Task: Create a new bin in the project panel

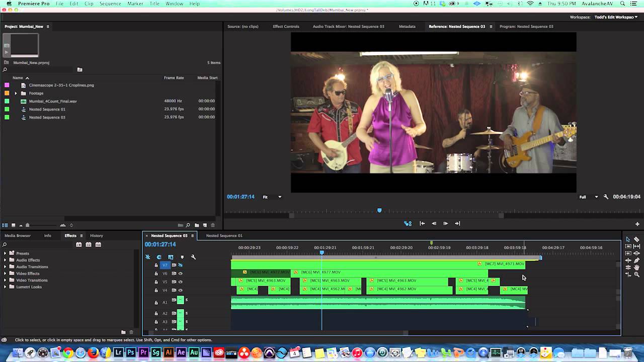Action: (197, 225)
